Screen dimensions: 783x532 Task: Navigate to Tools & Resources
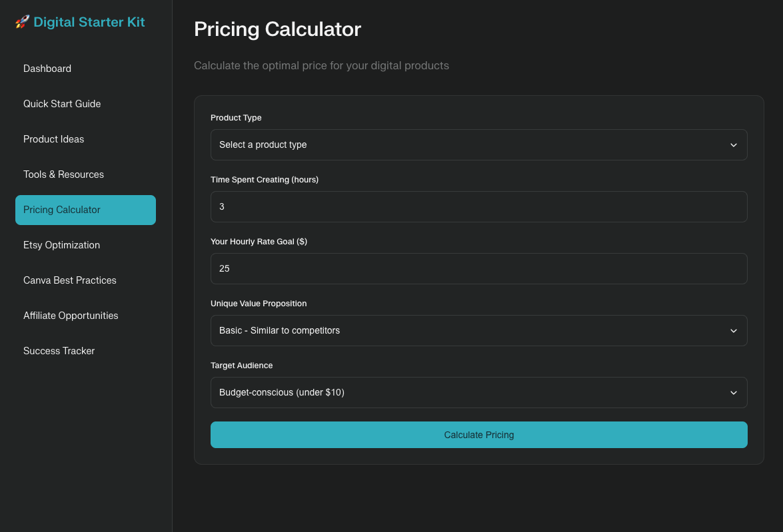point(63,174)
